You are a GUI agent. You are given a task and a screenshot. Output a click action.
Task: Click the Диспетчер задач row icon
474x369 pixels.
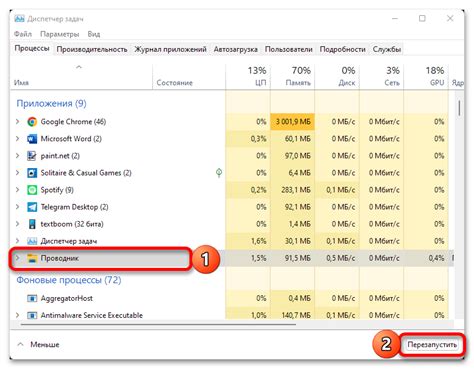click(x=32, y=241)
